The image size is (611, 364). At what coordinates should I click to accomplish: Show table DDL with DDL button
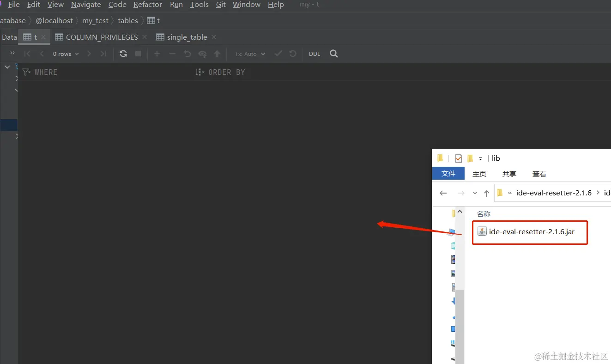coord(315,54)
